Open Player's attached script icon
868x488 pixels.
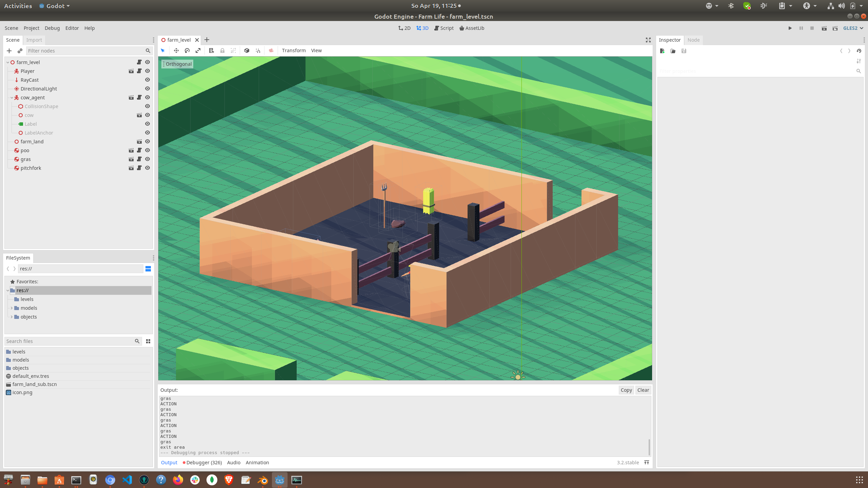tap(139, 71)
